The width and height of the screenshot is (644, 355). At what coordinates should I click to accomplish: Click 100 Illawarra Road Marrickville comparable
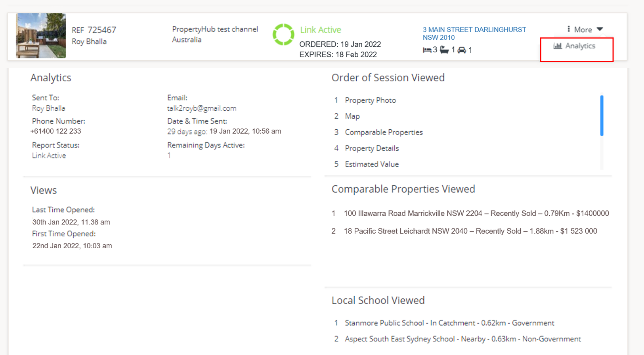pyautogui.click(x=476, y=213)
